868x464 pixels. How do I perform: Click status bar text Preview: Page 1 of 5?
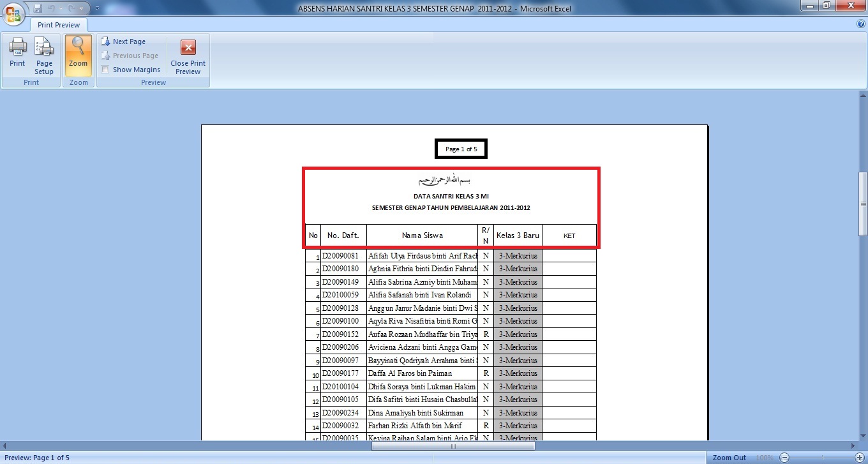[x=37, y=458]
